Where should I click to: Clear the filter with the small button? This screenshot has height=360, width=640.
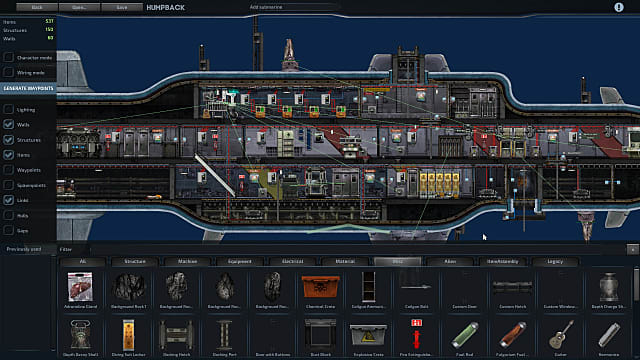(633, 249)
